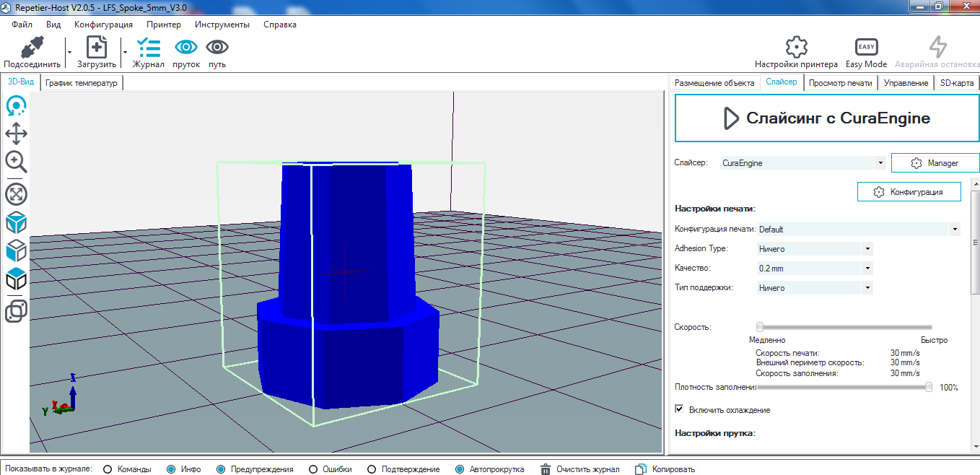The width and height of the screenshot is (980, 475).
Task: Toggle travel path (путь) visibility eye
Action: pyautogui.click(x=217, y=48)
